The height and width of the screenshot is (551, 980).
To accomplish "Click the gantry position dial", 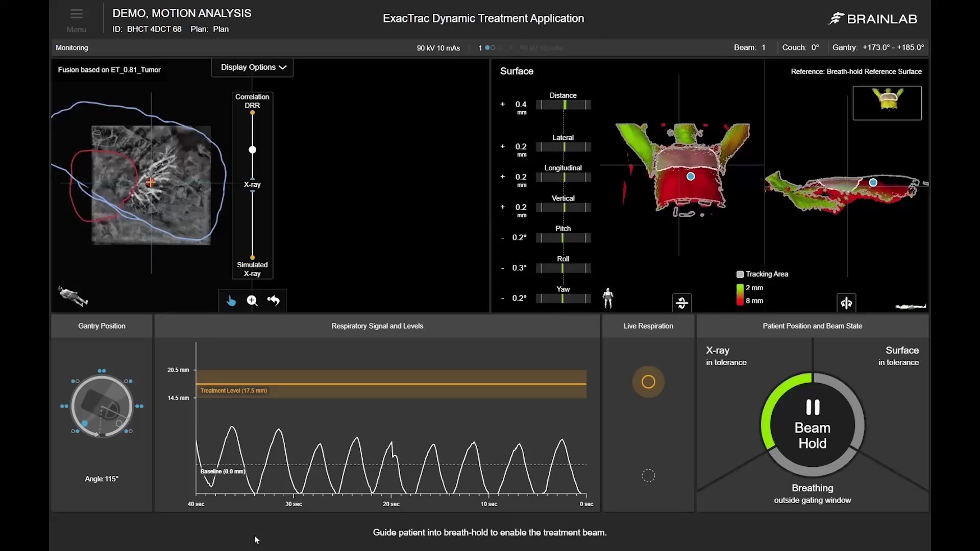I will (x=102, y=407).
